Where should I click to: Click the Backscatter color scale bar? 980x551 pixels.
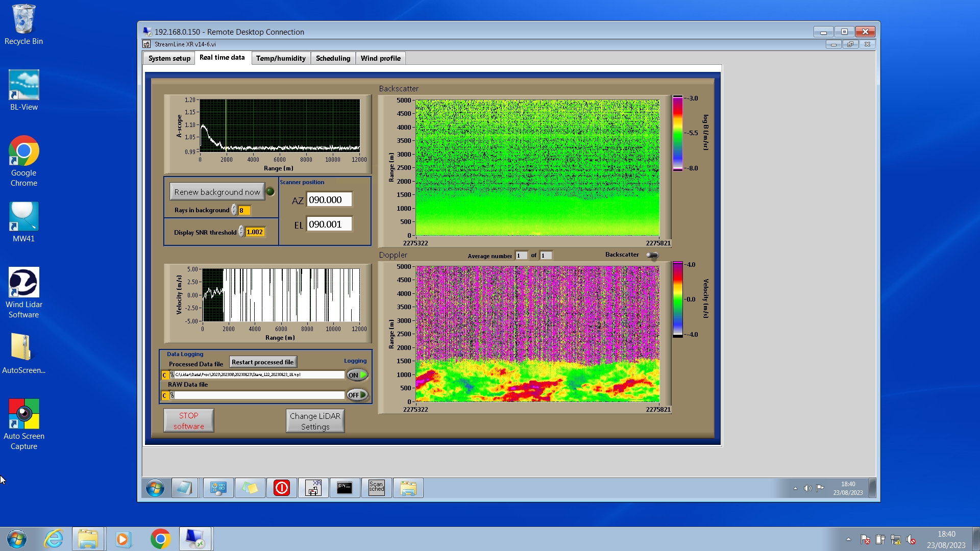tap(677, 133)
